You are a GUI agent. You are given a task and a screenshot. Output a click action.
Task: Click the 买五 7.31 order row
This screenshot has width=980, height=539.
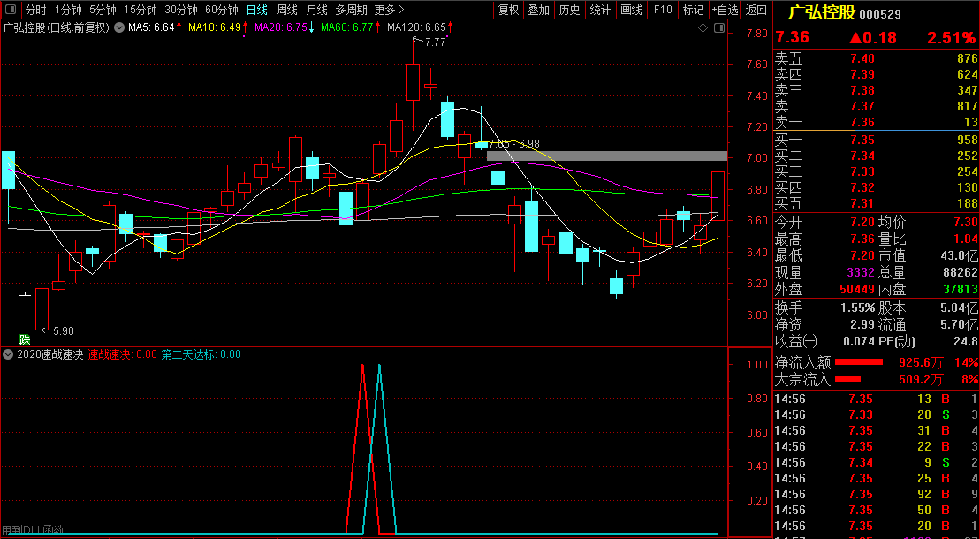click(x=876, y=203)
